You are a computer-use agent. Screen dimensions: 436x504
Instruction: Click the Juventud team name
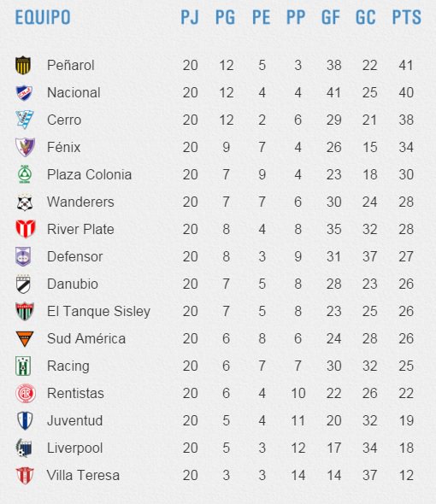point(74,420)
